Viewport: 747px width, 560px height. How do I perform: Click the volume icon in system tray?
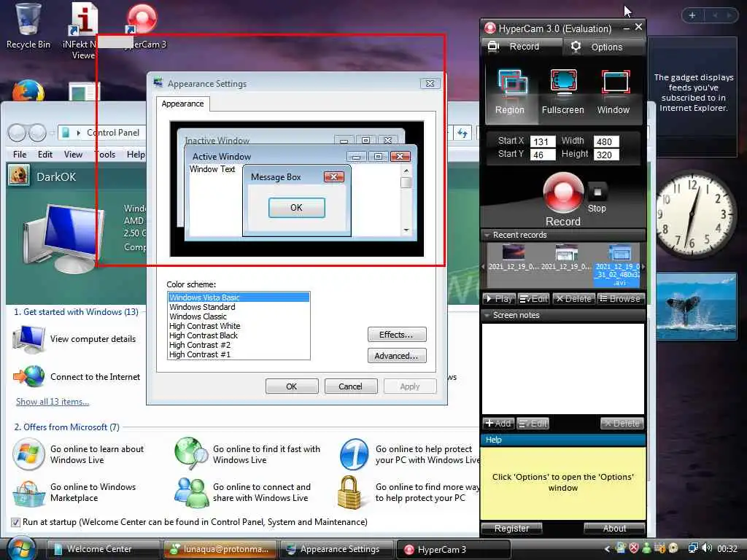pos(707,548)
